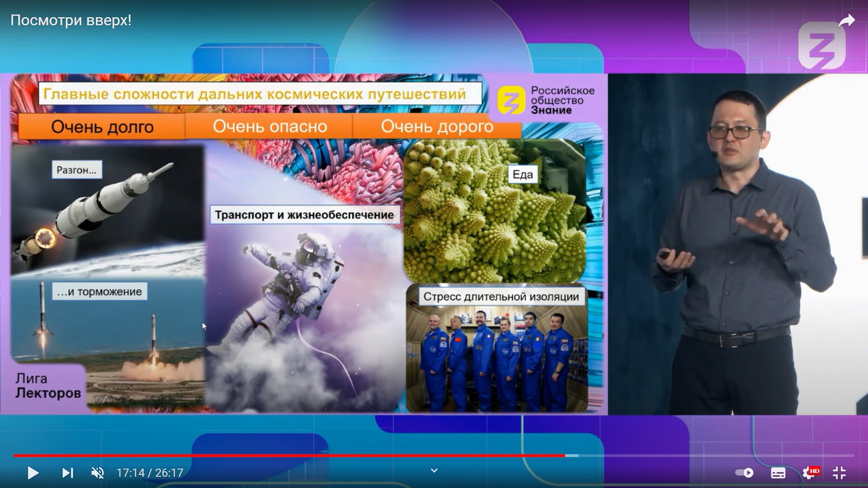Click the end of red played progress
The width and height of the screenshot is (868, 488).
[x=564, y=455]
